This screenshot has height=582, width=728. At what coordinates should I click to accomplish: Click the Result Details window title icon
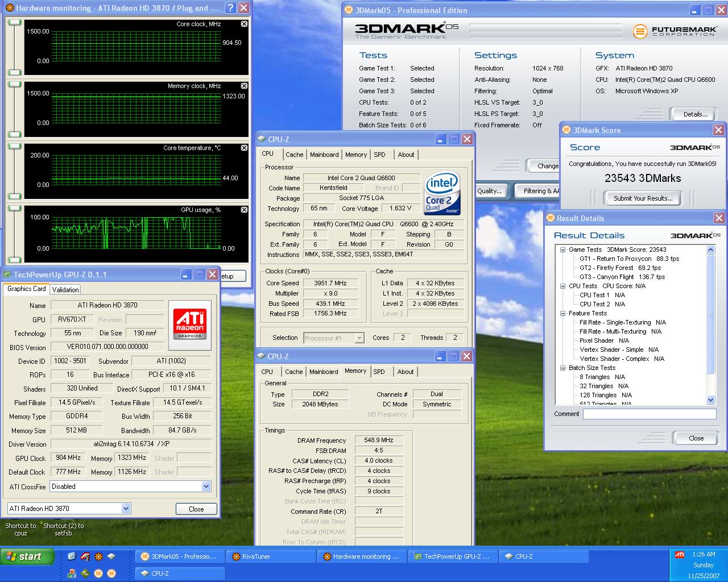click(x=551, y=218)
